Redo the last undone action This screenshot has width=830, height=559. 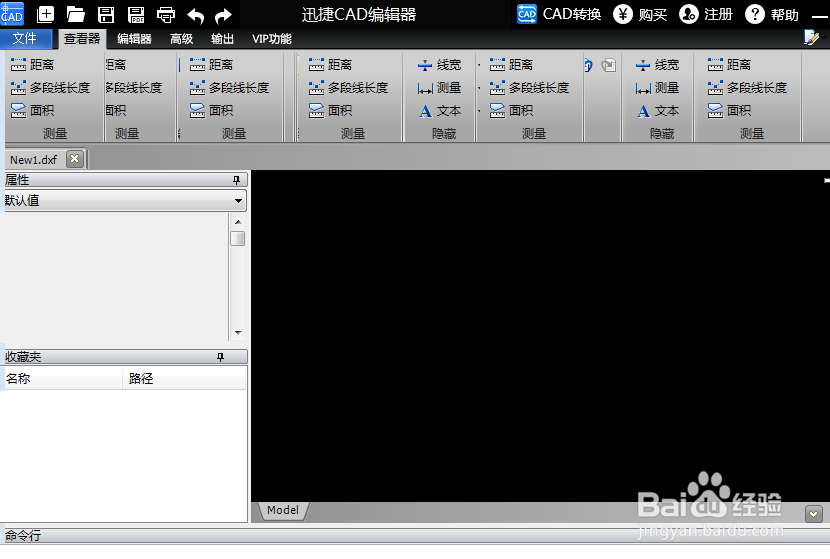tap(223, 16)
